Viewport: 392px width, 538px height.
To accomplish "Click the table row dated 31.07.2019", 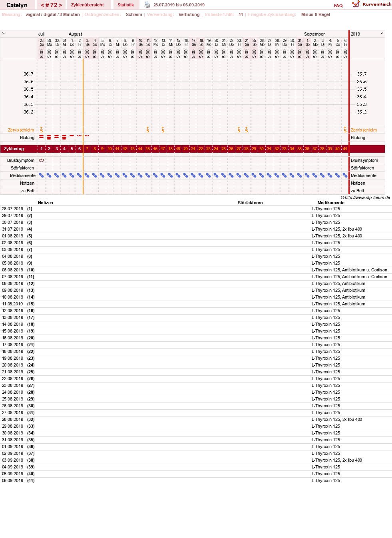I will (196, 229).
